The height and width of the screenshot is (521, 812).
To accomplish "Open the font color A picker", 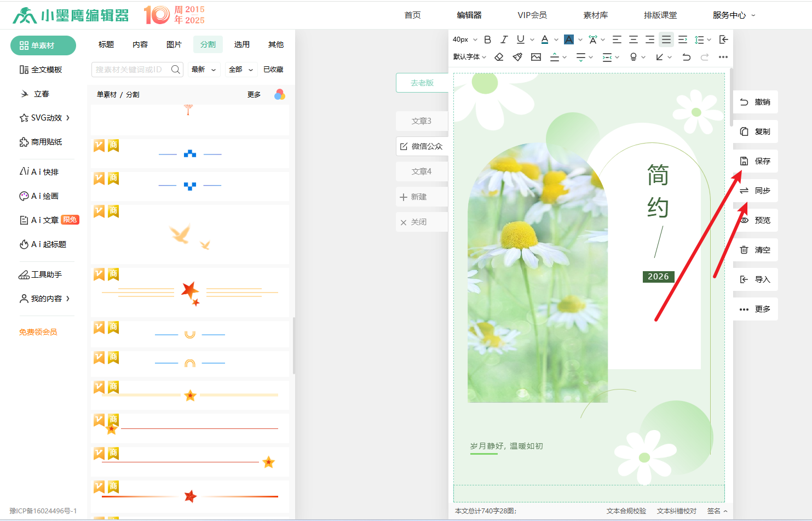I will pos(545,39).
